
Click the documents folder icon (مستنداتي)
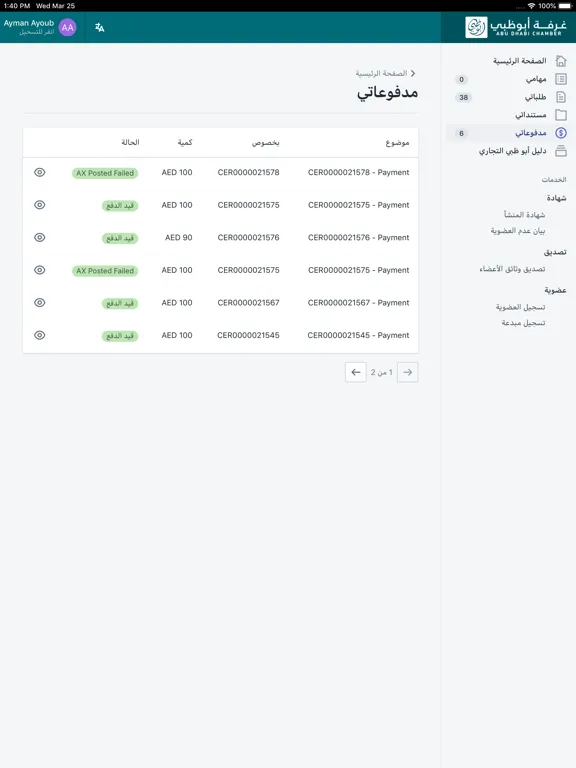561,115
